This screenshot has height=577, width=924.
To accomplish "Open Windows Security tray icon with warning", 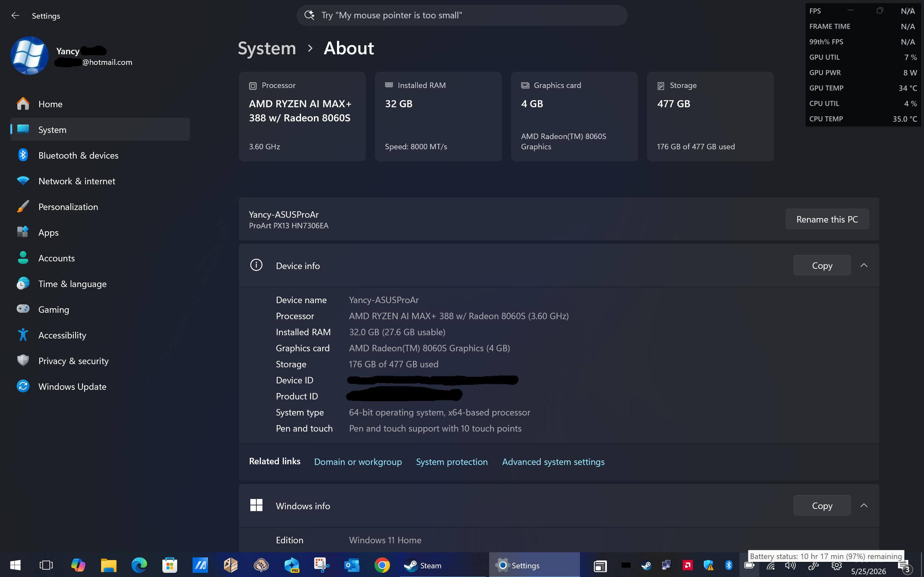I will [x=708, y=565].
